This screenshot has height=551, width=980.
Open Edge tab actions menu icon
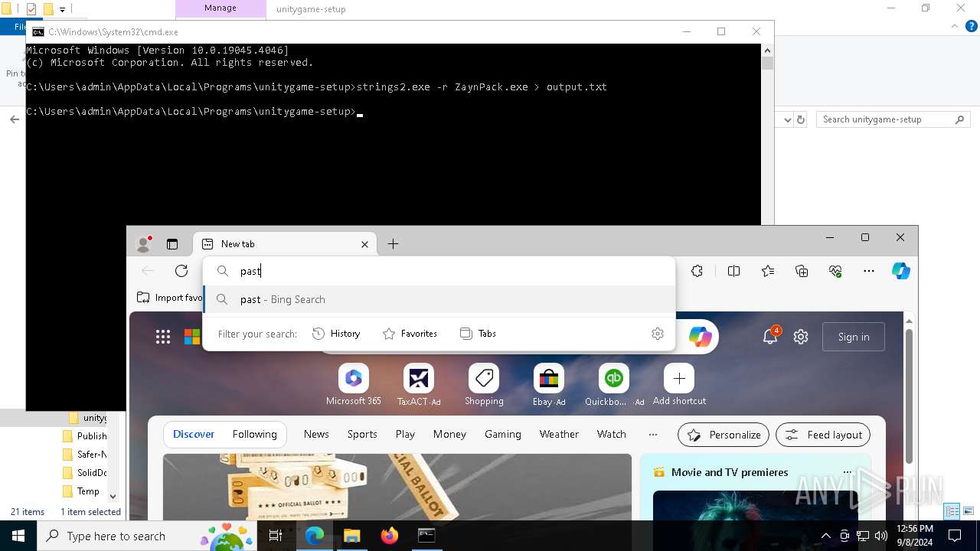pos(172,244)
